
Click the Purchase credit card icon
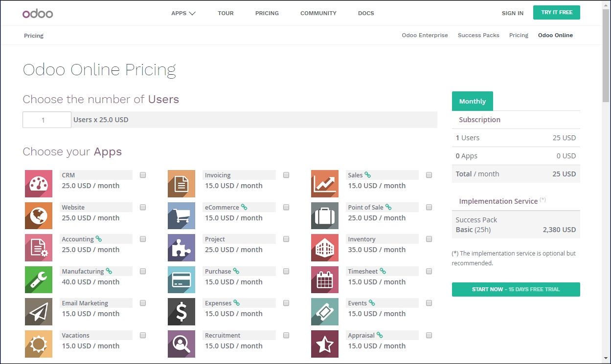click(181, 280)
